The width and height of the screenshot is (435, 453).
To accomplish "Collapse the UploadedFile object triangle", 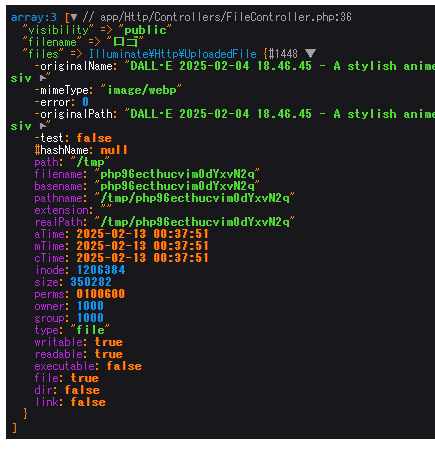I will 310,53.
